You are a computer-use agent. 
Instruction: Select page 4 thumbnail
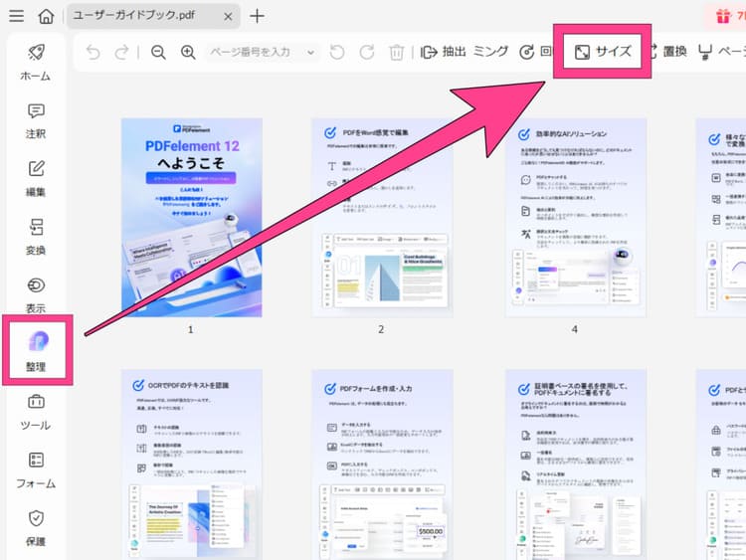(576, 218)
